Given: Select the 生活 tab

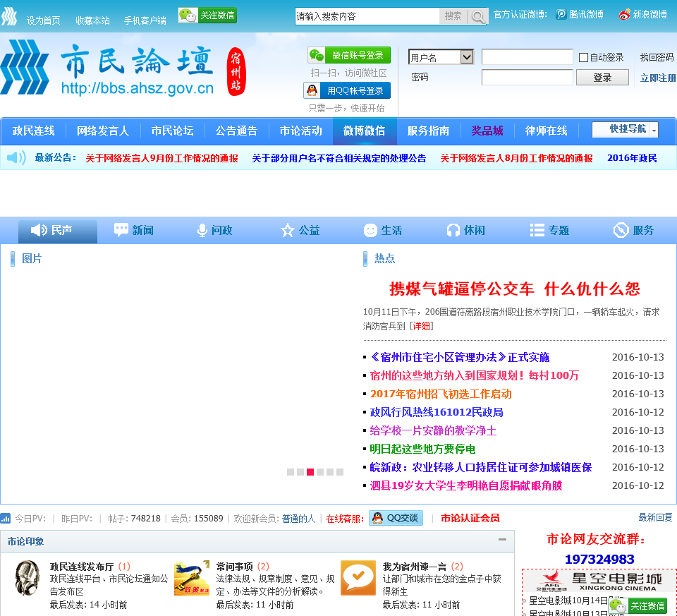Looking at the screenshot, I should tap(383, 230).
